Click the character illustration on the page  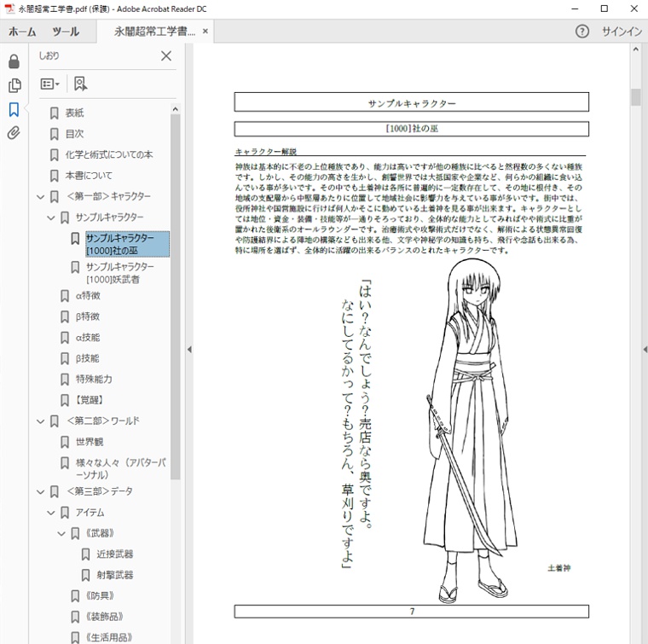[469, 431]
